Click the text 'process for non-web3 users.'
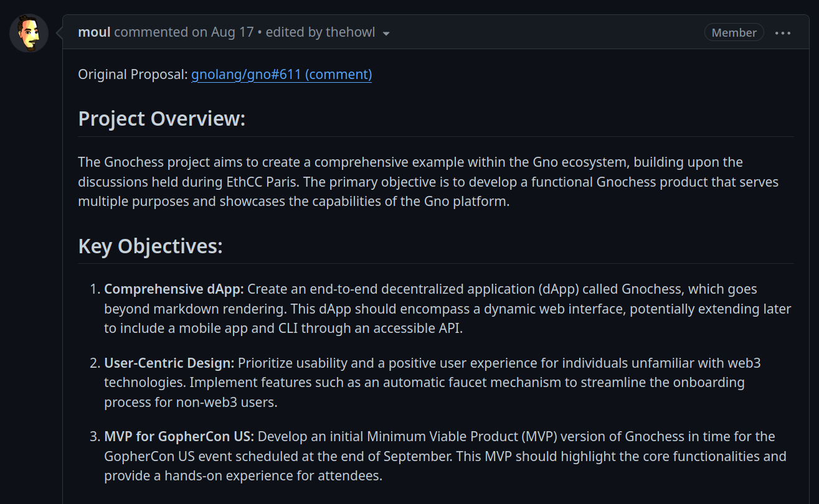This screenshot has width=819, height=504. [191, 403]
